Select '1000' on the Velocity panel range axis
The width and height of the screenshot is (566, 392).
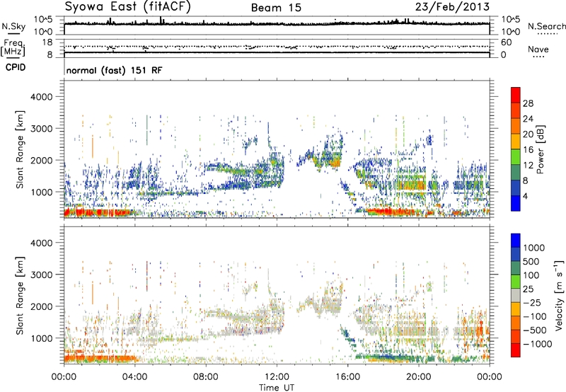pos(42,338)
